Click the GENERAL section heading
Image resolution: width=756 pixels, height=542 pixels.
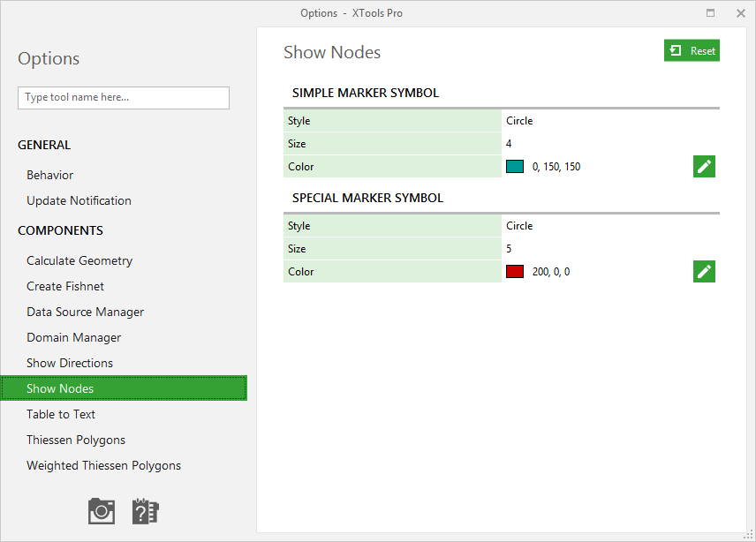pos(44,145)
